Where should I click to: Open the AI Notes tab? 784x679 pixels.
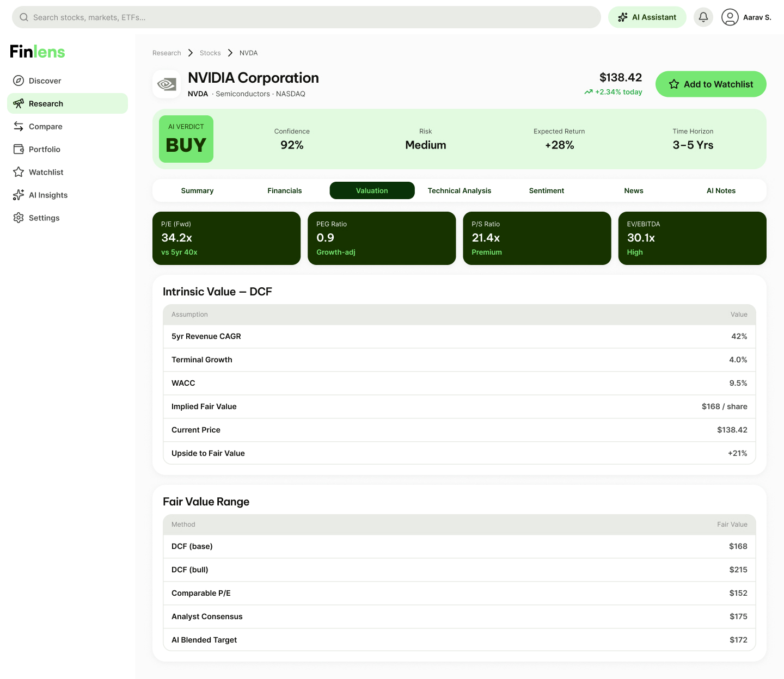721,190
